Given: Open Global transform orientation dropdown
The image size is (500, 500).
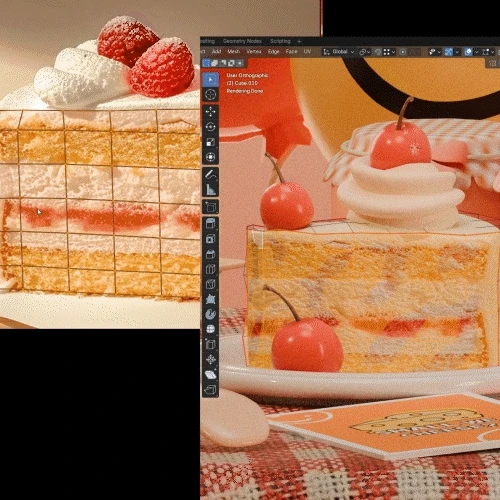Looking at the screenshot, I should click(338, 52).
